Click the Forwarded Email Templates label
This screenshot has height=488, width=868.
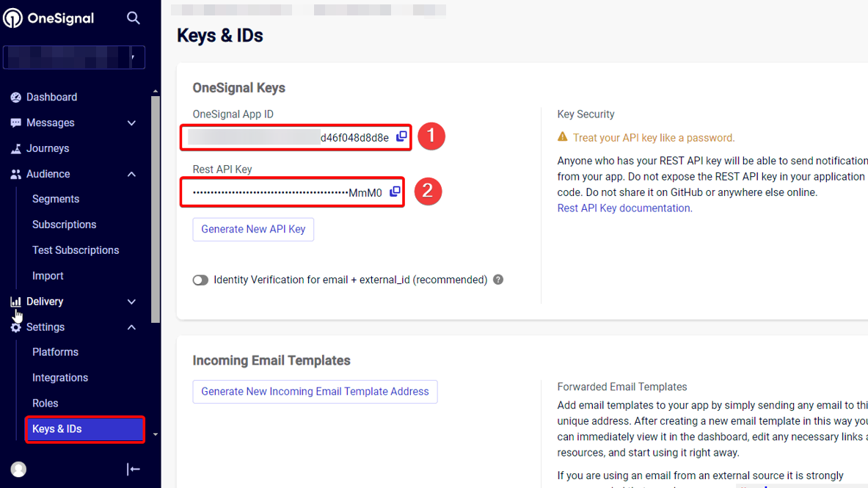tap(622, 387)
